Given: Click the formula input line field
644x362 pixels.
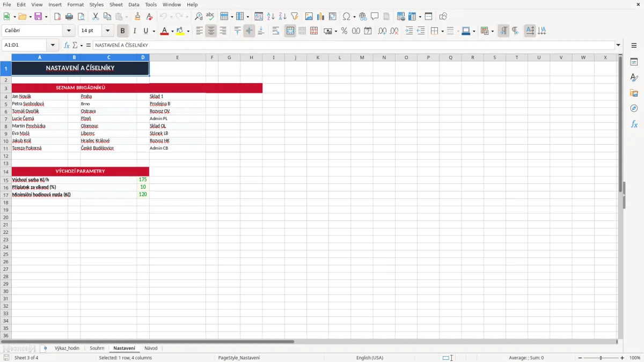Looking at the screenshot, I should [354, 45].
